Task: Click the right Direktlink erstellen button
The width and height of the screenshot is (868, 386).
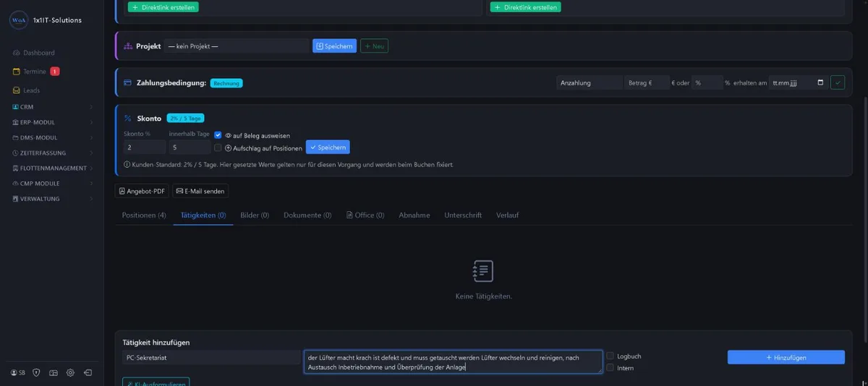Action: 525,7
